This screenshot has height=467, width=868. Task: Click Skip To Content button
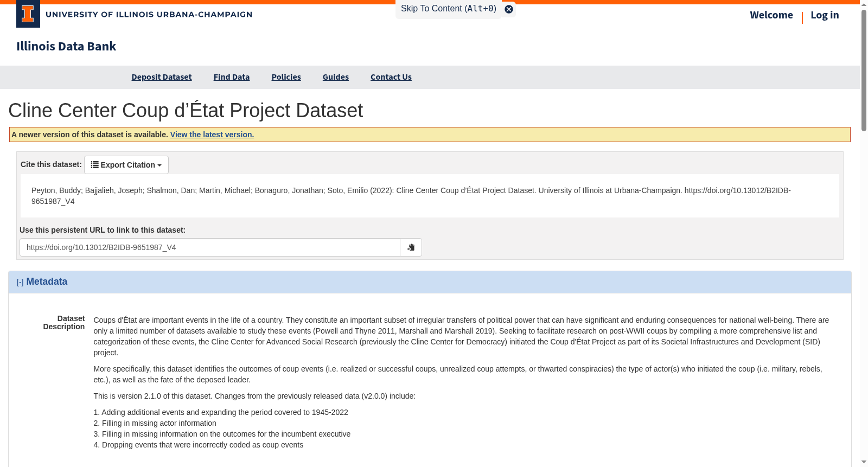click(449, 9)
